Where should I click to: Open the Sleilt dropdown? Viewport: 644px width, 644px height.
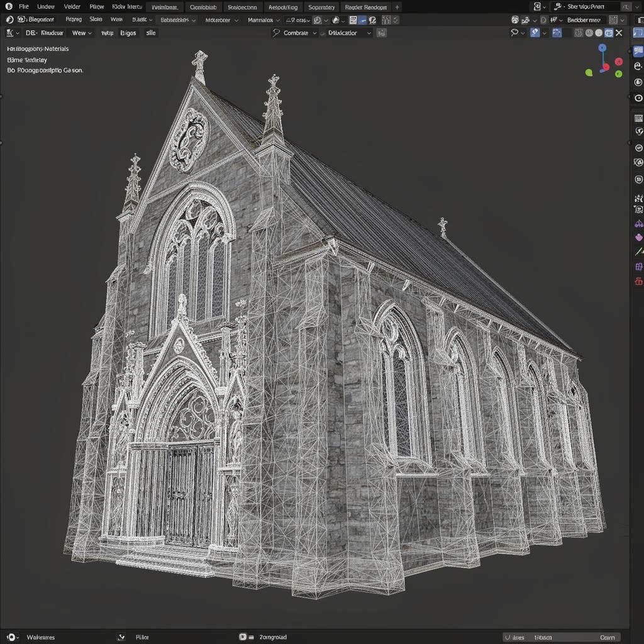pyautogui.click(x=142, y=19)
